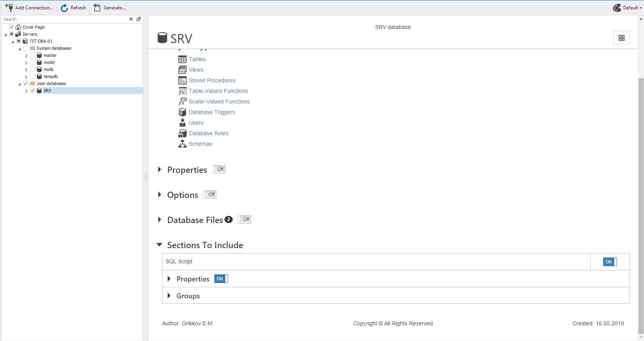Viewport: 644px width, 341px height.
Task: Uncheck the SRV database checkbox
Action: click(33, 91)
